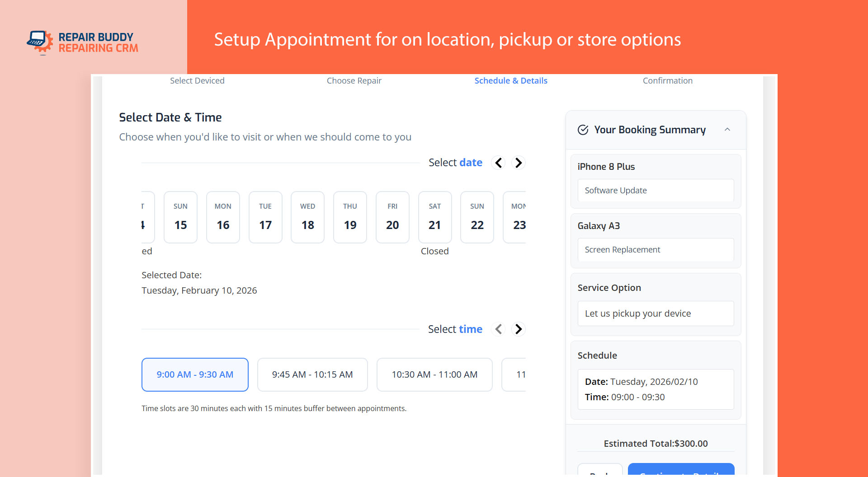Show next dates with right arrow
This screenshot has width=868, height=477.
point(519,163)
